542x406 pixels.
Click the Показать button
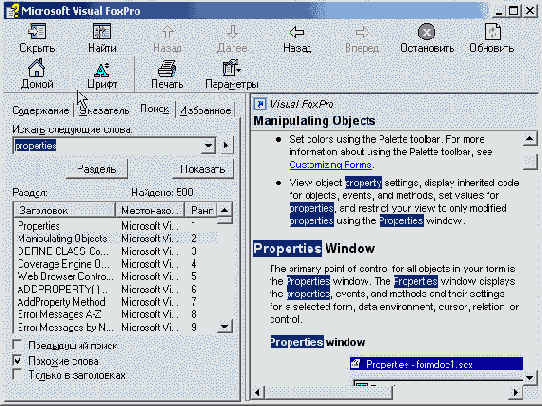203,169
